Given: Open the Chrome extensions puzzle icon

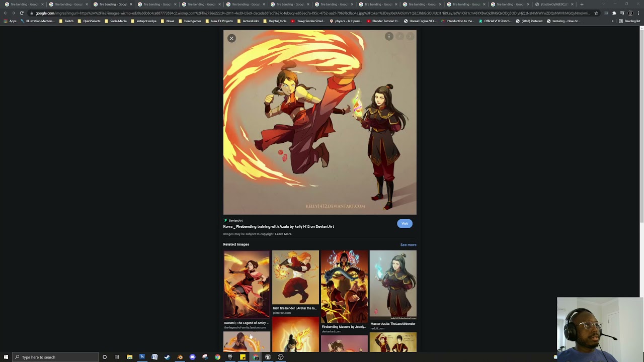Looking at the screenshot, I should click(x=614, y=13).
